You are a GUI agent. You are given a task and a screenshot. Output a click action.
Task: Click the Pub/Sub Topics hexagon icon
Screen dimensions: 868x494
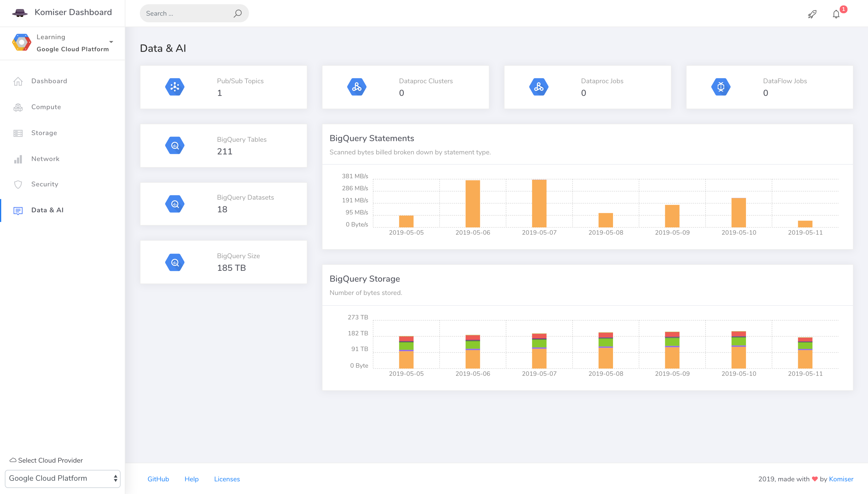pos(175,87)
